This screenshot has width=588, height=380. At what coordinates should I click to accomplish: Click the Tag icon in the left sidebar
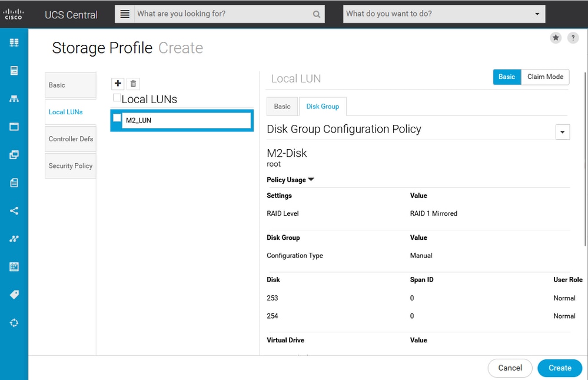tap(14, 295)
